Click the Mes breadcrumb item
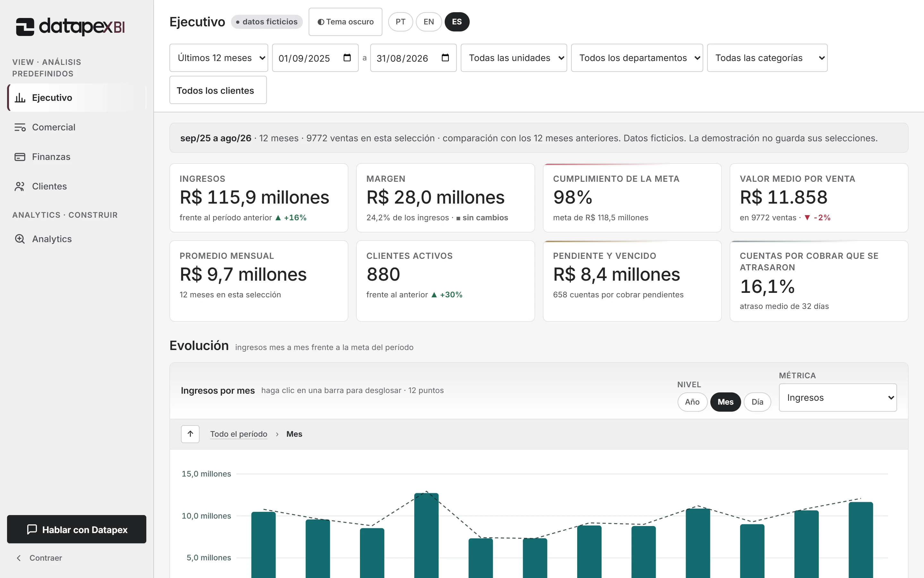 (x=294, y=434)
